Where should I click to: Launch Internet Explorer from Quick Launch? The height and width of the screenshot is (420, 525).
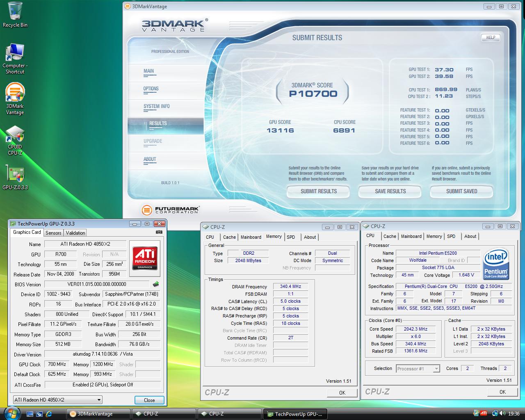tap(49, 414)
